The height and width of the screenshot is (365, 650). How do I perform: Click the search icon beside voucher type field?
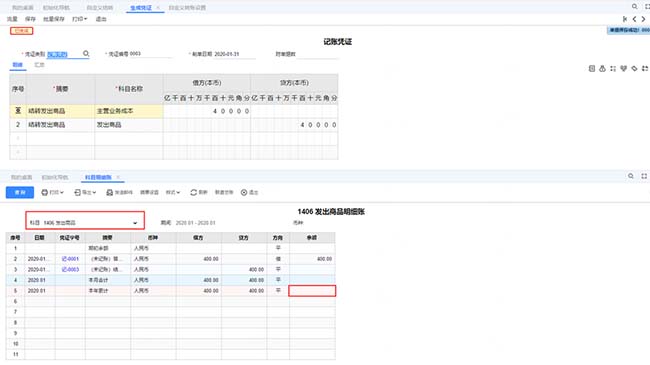point(86,54)
